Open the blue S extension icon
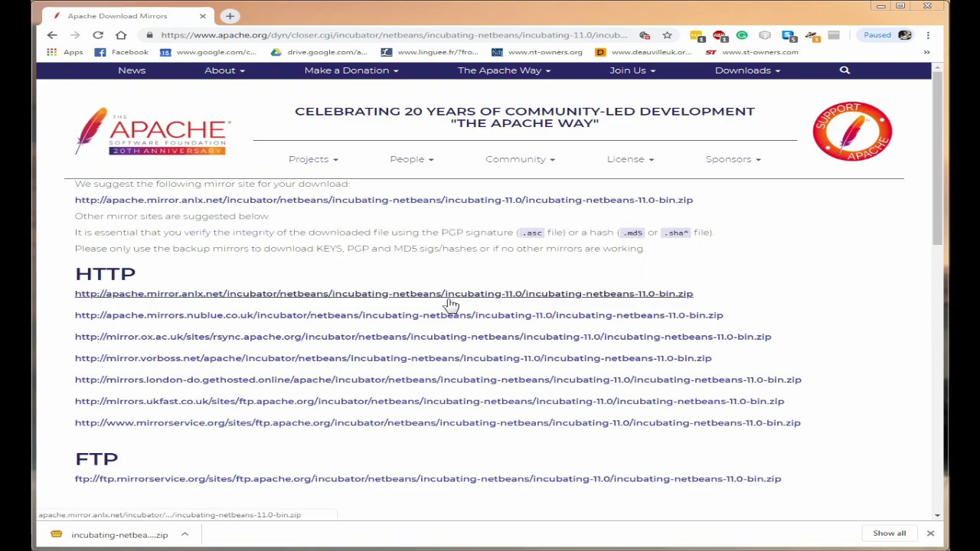980x551 pixels. point(789,35)
